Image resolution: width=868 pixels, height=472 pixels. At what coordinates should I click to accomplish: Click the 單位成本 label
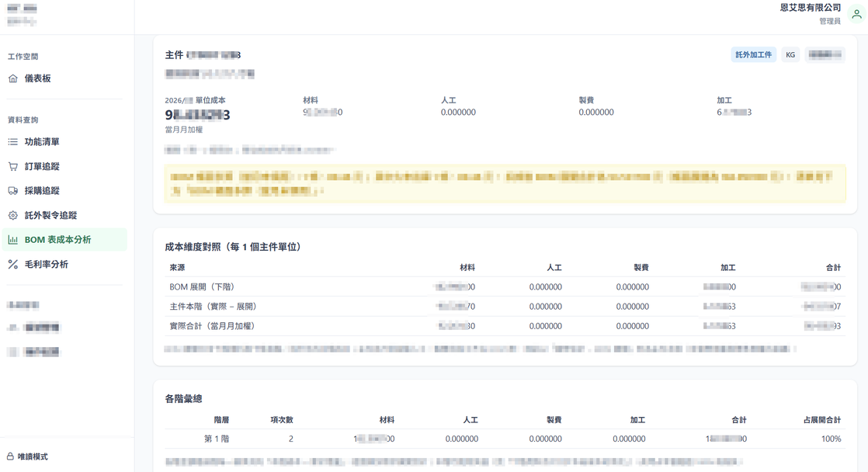210,100
